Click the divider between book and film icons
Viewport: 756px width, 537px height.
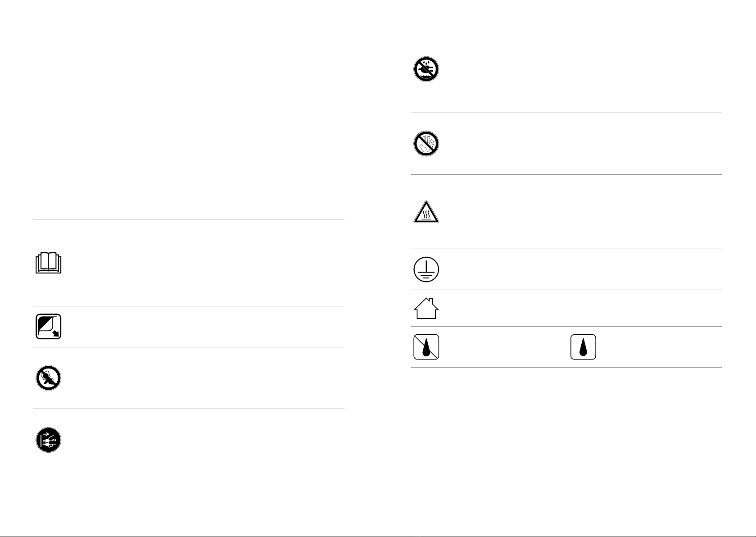(x=189, y=306)
